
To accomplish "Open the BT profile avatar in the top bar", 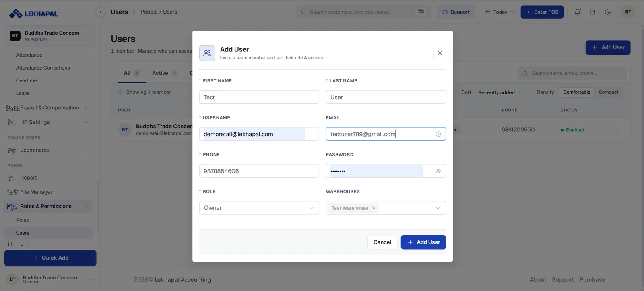I will coord(628,12).
